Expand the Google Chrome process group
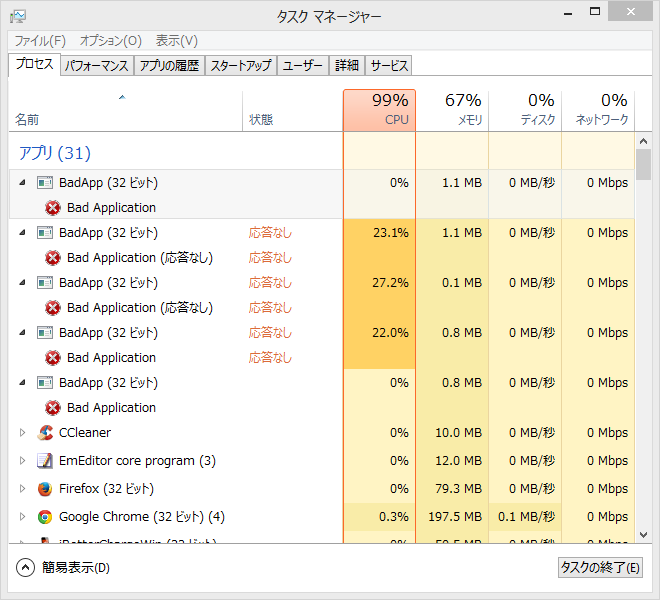Image resolution: width=660 pixels, height=600 pixels. pyautogui.click(x=22, y=517)
